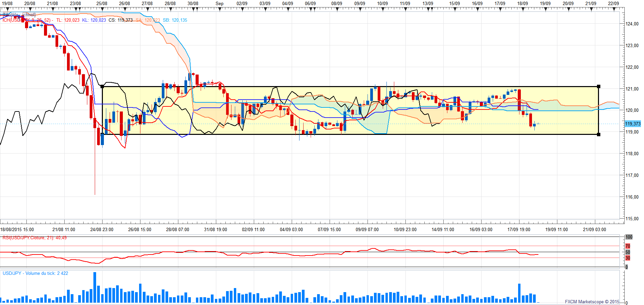Click the RSI 50 midline level marker

coord(628,252)
